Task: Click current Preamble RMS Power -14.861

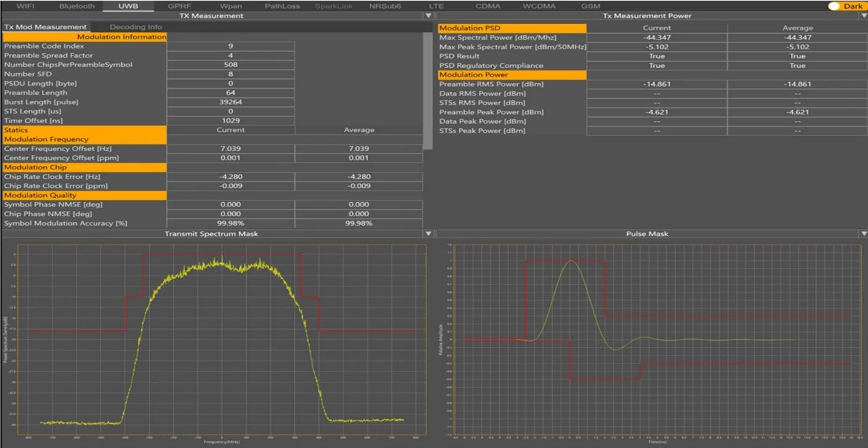Action: click(x=657, y=84)
